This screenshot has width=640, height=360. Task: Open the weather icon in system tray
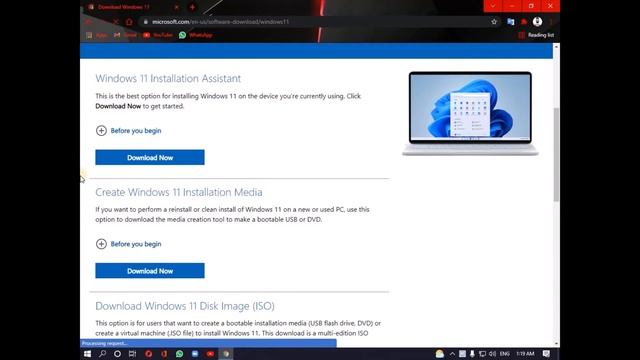(440, 354)
